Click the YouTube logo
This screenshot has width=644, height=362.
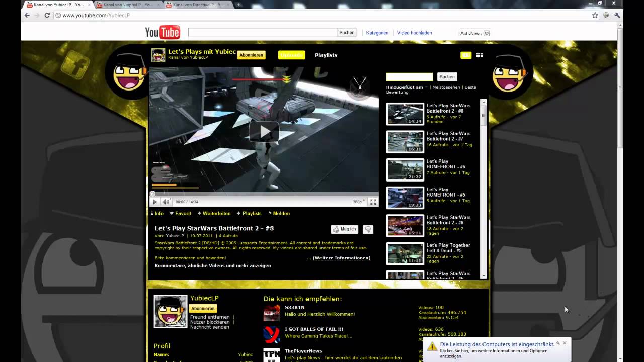163,33
